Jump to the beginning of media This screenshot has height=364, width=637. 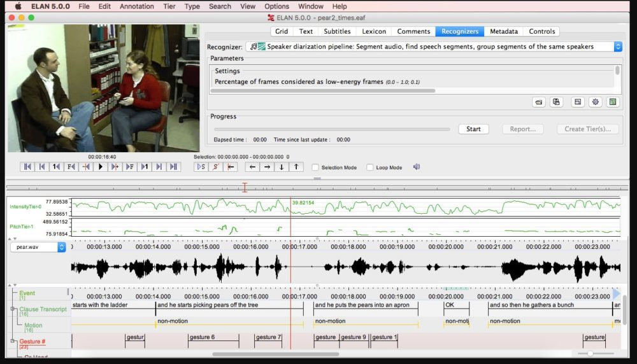tap(27, 167)
